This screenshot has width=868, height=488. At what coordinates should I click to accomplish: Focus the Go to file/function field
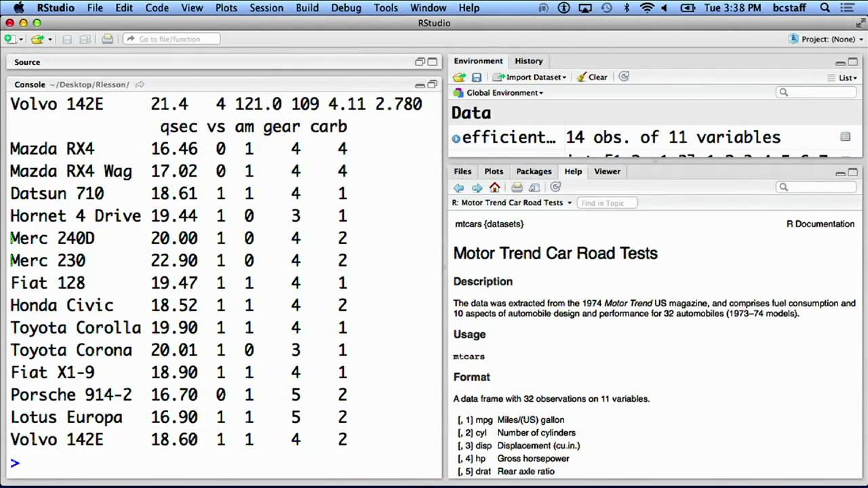point(172,39)
